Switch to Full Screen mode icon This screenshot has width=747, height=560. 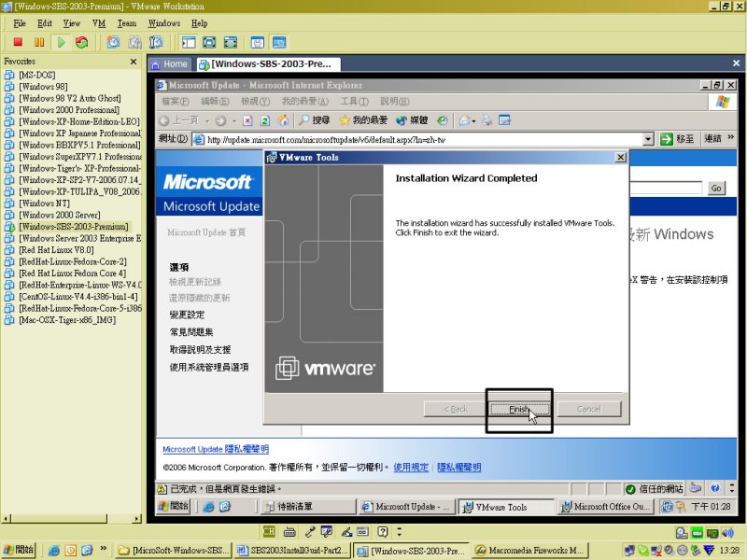tap(209, 42)
